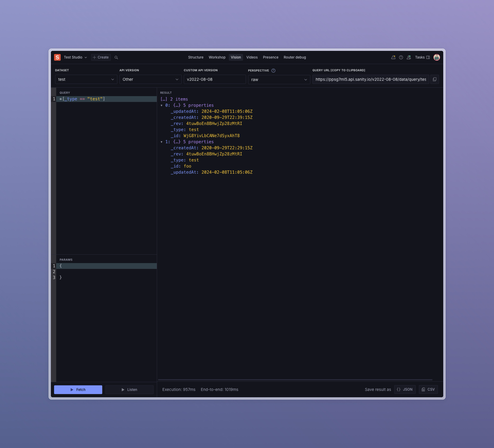Open the Dataset dropdown
The height and width of the screenshot is (448, 494).
point(86,79)
